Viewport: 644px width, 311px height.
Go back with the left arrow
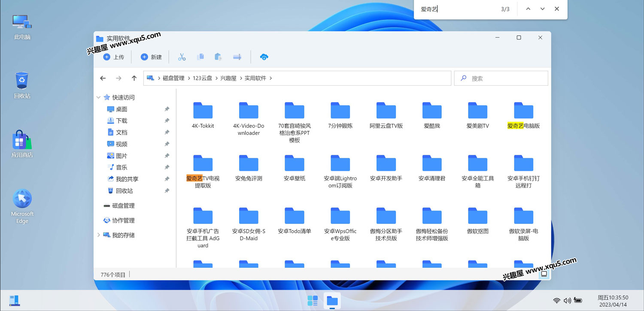pyautogui.click(x=103, y=78)
